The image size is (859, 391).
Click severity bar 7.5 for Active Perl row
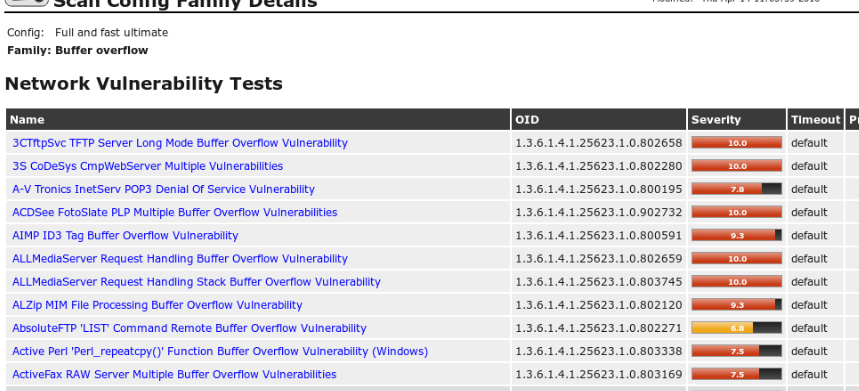coord(737,351)
